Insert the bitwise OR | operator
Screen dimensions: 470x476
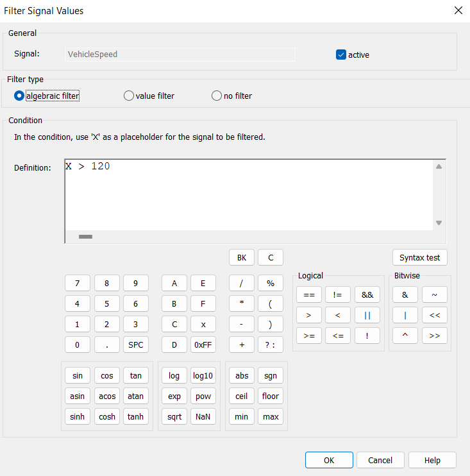pyautogui.click(x=405, y=315)
